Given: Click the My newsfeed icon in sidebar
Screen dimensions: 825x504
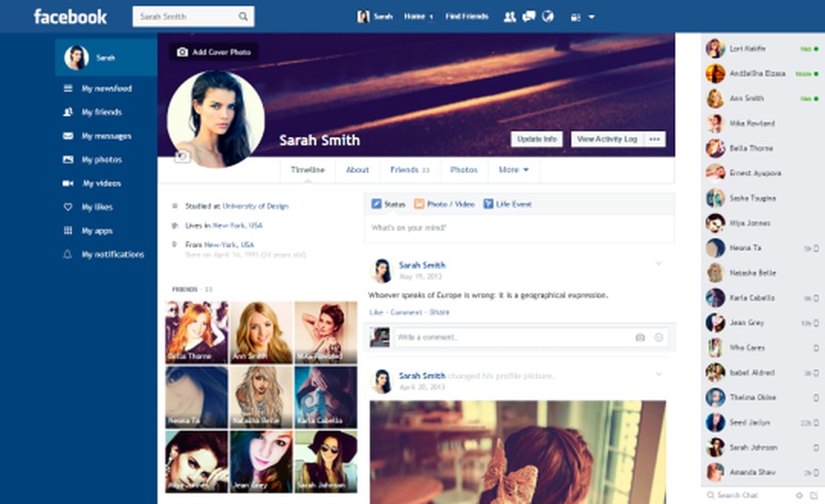Looking at the screenshot, I should 68,89.
